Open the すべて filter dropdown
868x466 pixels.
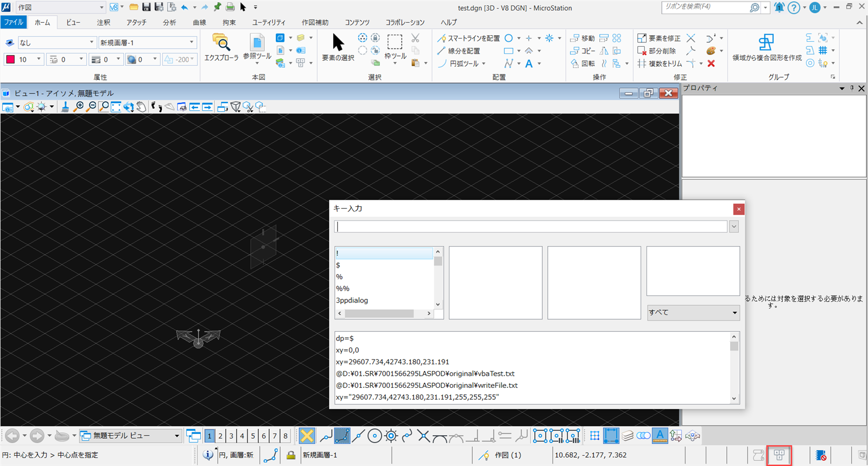[x=693, y=312]
